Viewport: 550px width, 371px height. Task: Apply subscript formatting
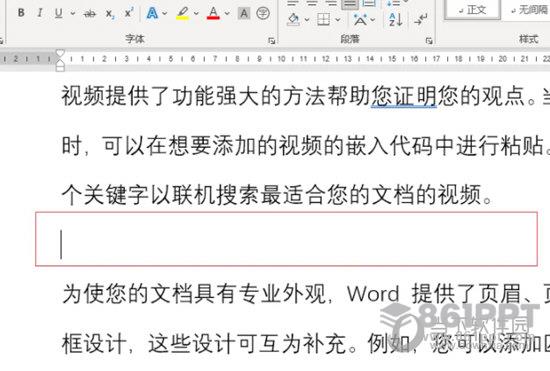click(x=110, y=14)
